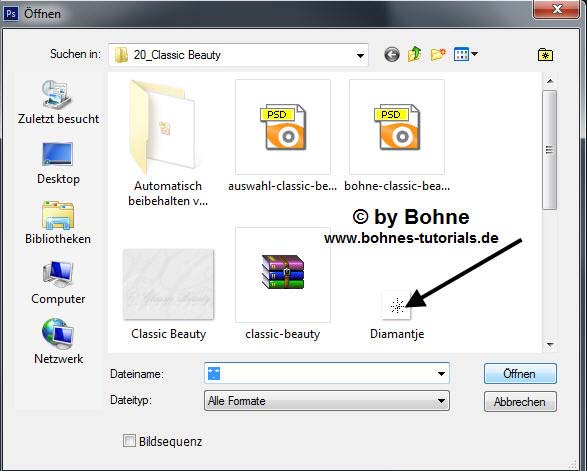Select the Diamantje file

tap(397, 315)
